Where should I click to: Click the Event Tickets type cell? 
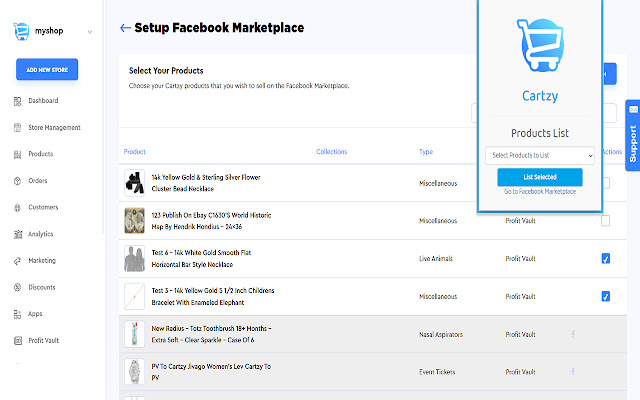click(x=437, y=372)
